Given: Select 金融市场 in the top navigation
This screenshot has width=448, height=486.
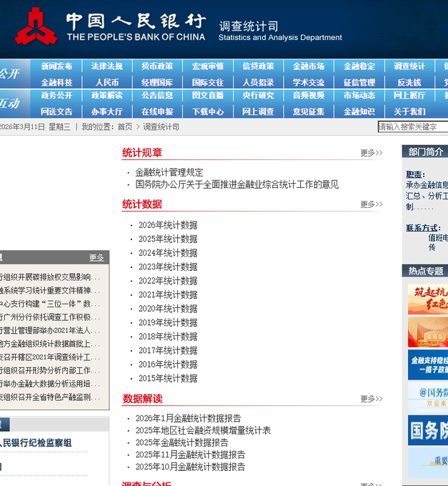Looking at the screenshot, I should tap(309, 66).
